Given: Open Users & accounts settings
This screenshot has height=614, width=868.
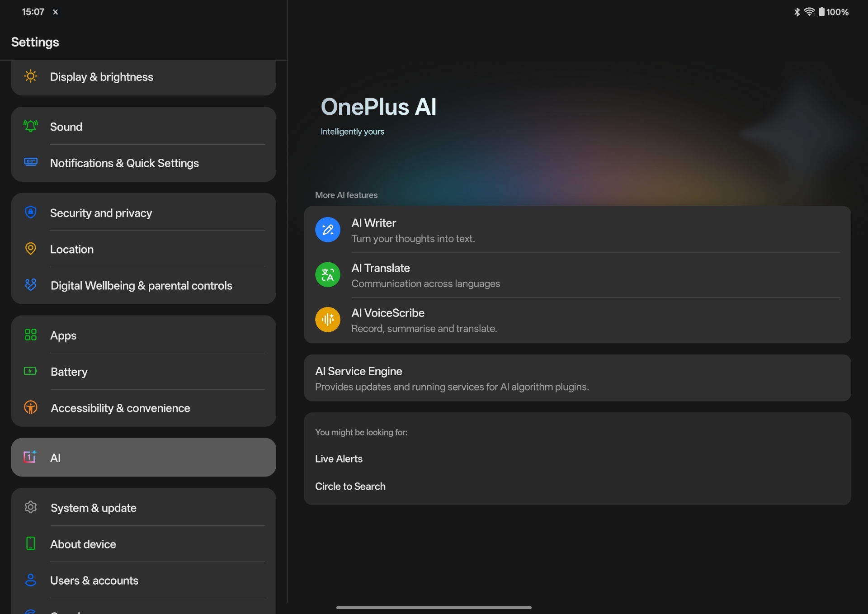Looking at the screenshot, I should click(94, 581).
